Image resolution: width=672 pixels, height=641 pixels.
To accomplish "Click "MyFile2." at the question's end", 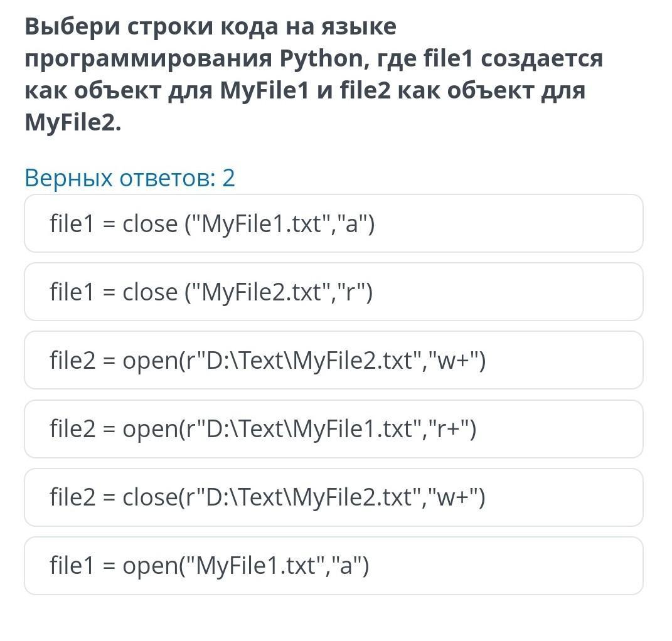I will point(73,122).
